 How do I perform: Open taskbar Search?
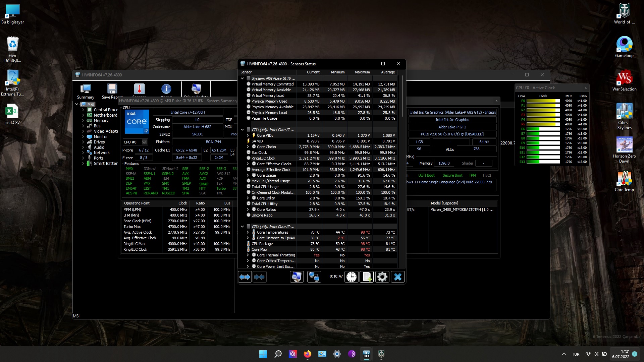(x=278, y=354)
